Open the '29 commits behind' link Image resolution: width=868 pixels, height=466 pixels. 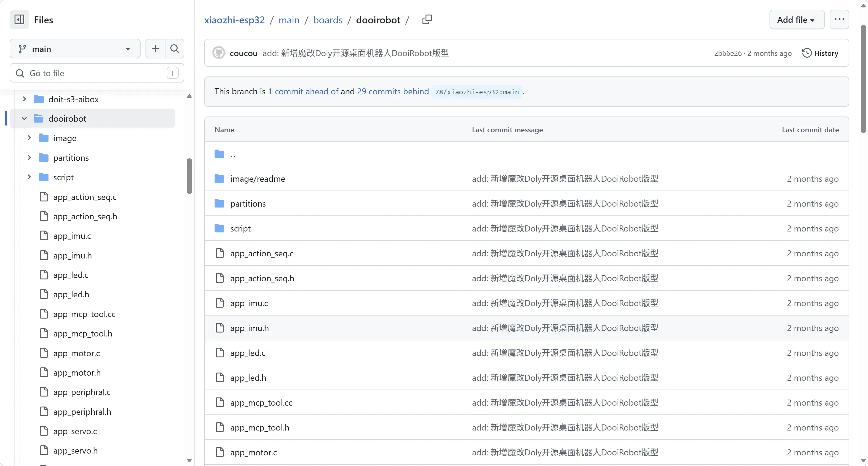coord(393,91)
